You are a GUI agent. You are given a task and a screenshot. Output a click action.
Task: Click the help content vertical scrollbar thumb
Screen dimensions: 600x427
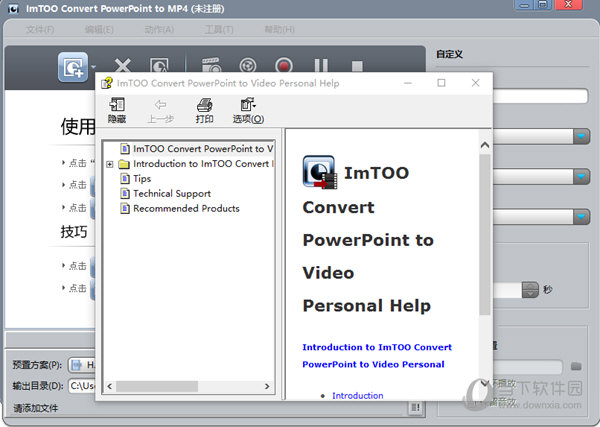click(x=485, y=235)
